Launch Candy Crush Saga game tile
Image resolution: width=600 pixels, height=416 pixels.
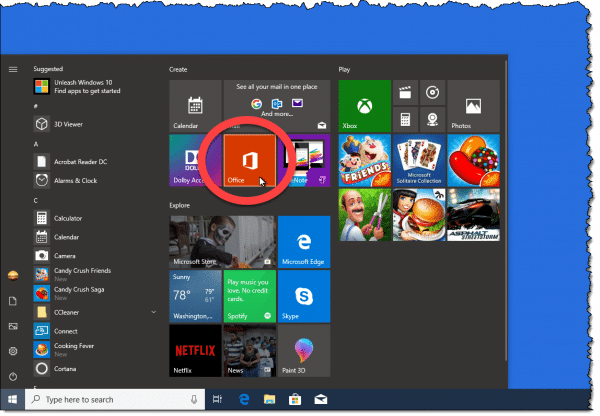pos(473,160)
